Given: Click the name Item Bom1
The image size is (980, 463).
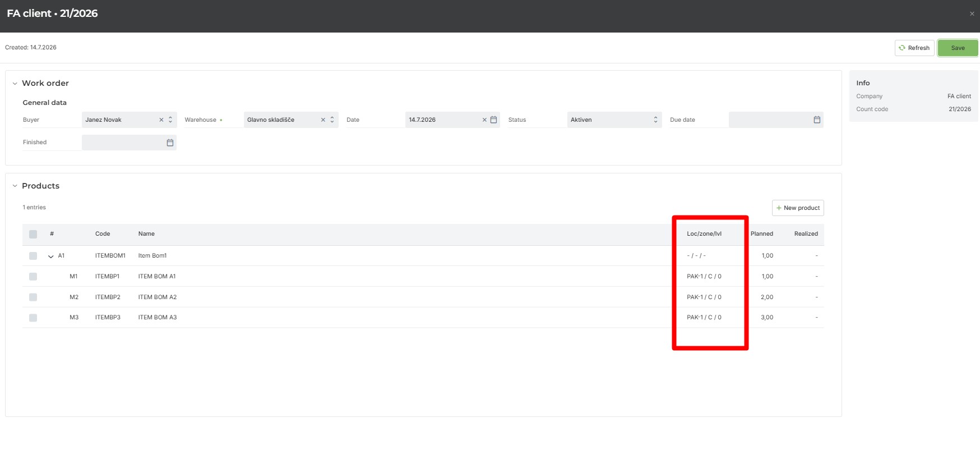Looking at the screenshot, I should 152,256.
